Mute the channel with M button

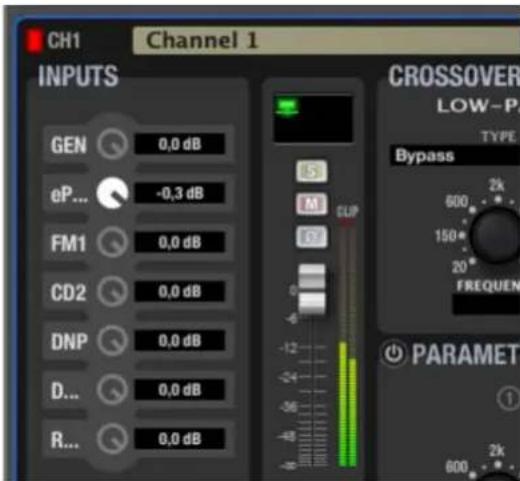[x=312, y=204]
